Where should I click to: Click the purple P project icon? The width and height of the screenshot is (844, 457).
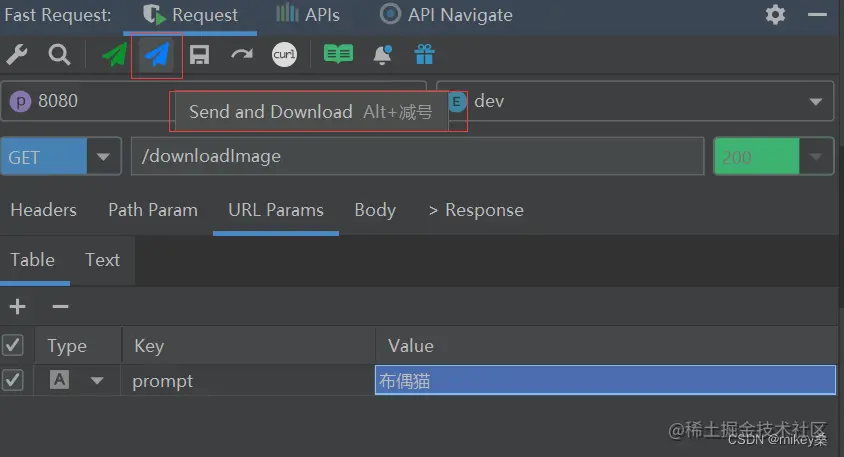point(20,101)
